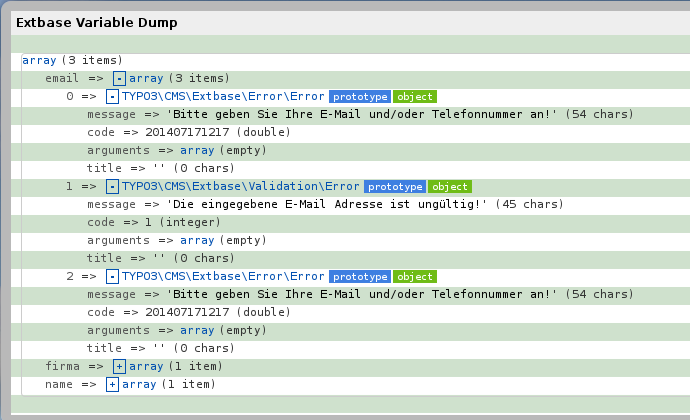690x420 pixels.
Task: Click item 2 'arguments => array (empty)' row
Action: click(177, 331)
